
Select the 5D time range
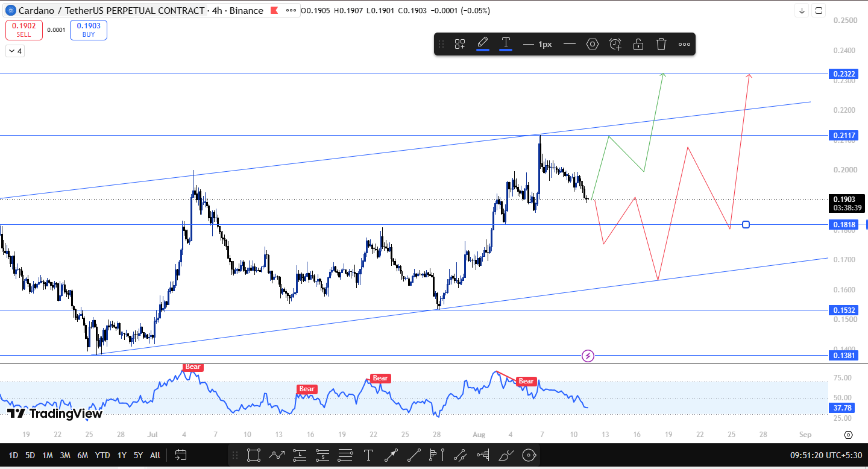pos(30,455)
